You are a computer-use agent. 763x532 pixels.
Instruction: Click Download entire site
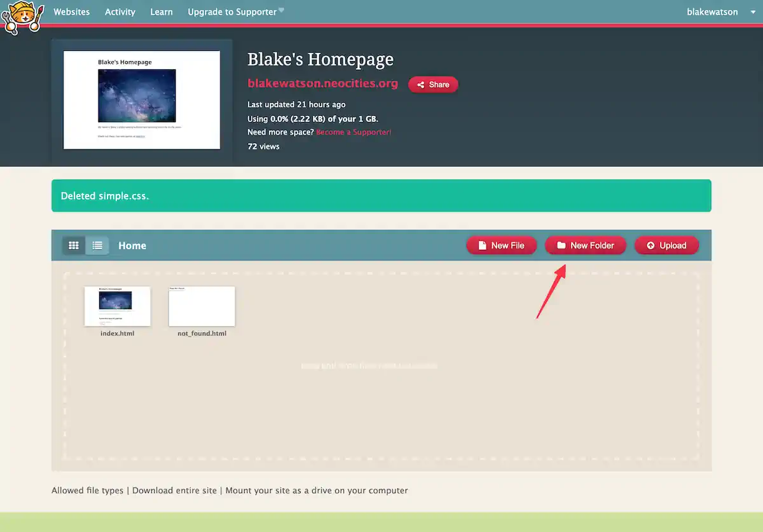(x=174, y=490)
